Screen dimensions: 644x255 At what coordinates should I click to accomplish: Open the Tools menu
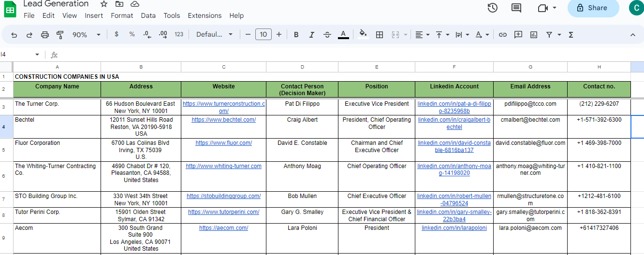172,15
